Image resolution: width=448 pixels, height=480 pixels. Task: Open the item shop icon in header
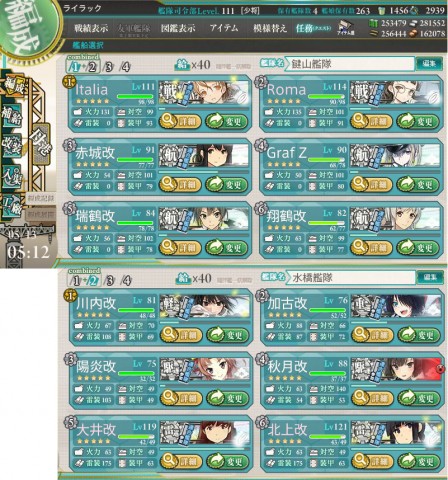pos(346,27)
